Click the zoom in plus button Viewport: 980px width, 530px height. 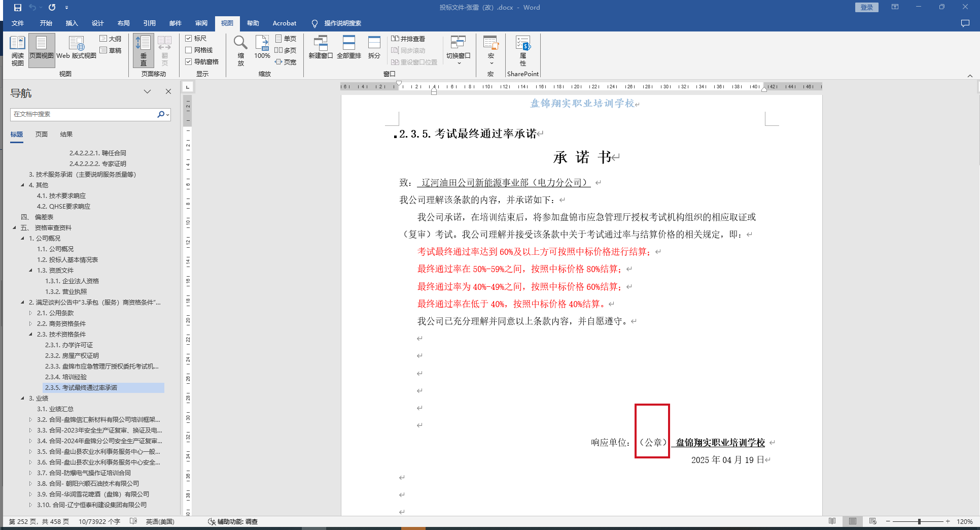pyautogui.click(x=948, y=521)
